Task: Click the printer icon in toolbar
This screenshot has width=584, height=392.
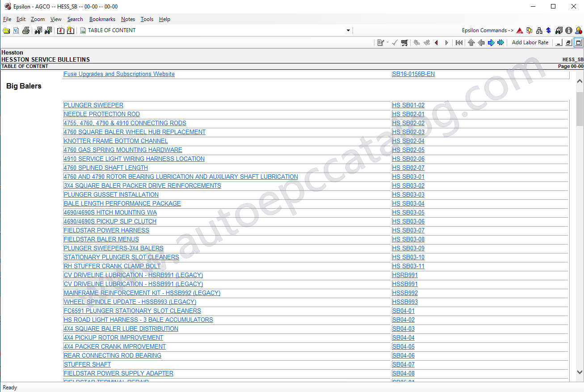Action: point(26,30)
